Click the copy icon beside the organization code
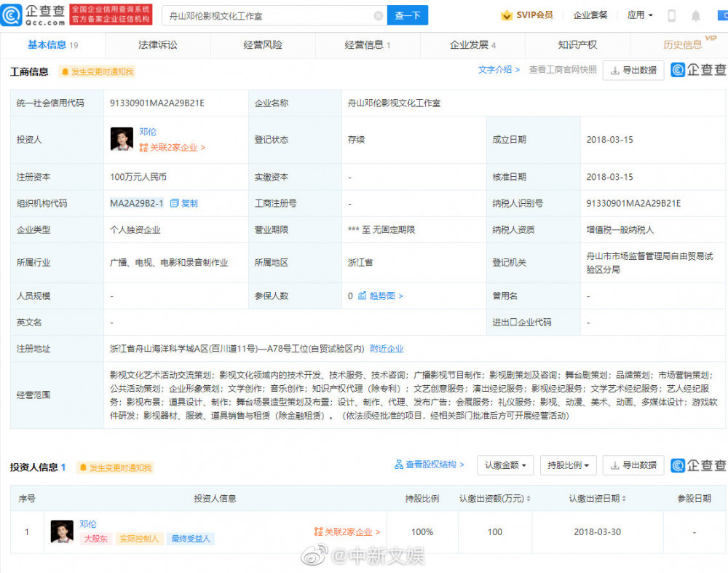The image size is (728, 573). 175,203
